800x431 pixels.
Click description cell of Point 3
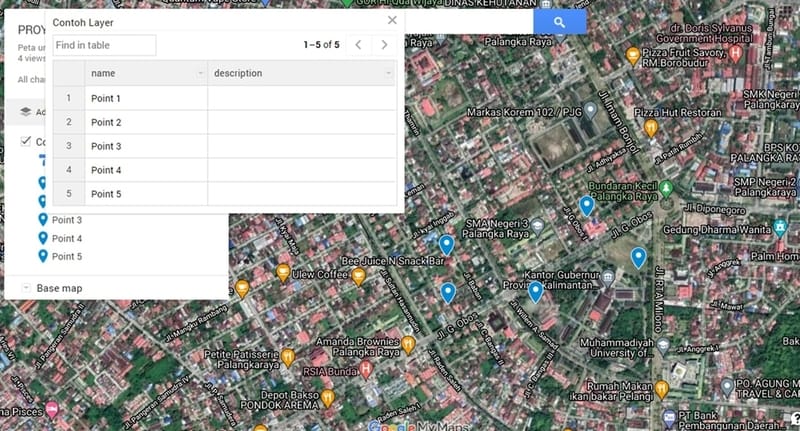302,146
